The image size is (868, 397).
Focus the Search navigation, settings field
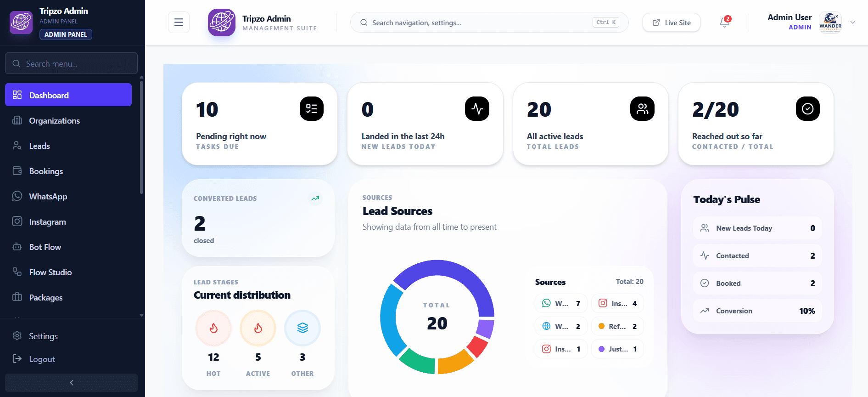coord(489,22)
